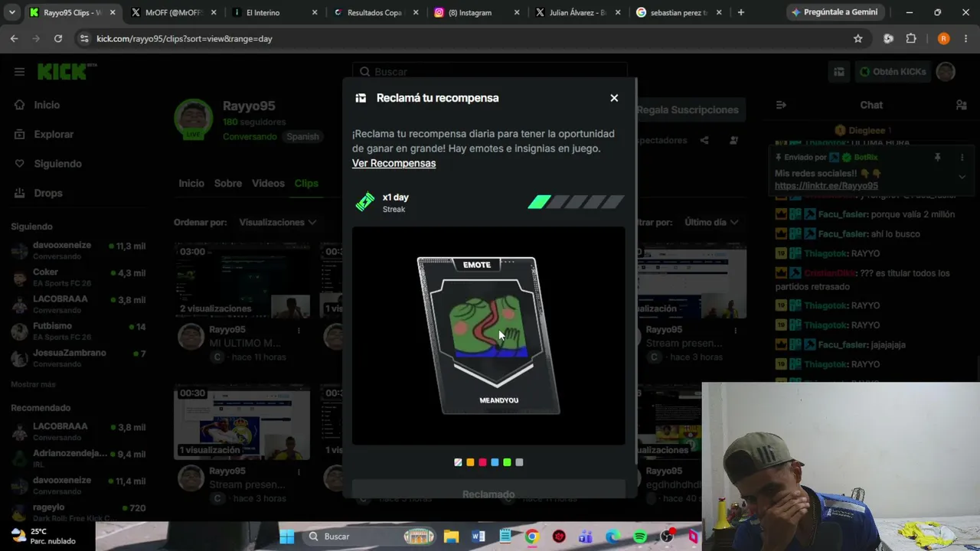This screenshot has height=551, width=980.
Task: Switch to the Sobre channel tab
Action: 228,183
